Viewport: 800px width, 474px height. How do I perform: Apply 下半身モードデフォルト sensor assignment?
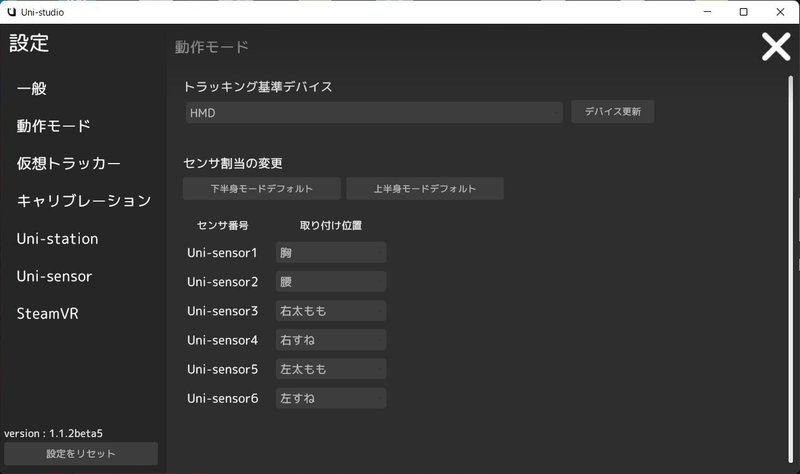(x=262, y=188)
